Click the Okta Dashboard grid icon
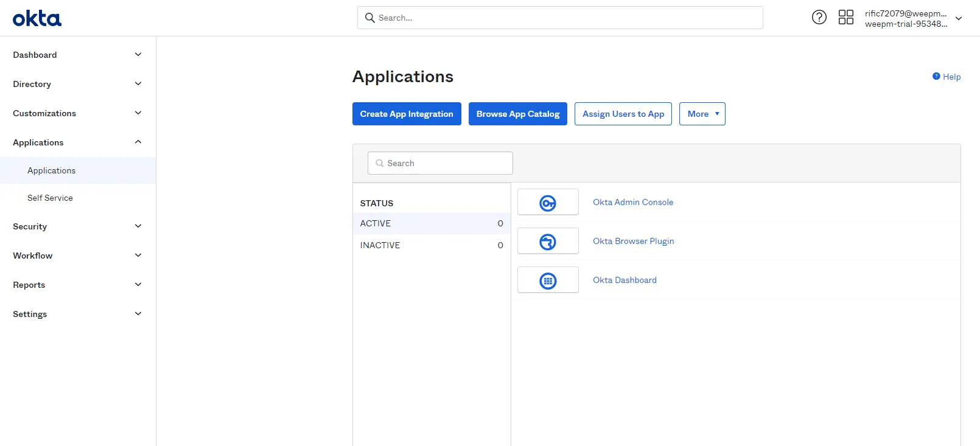 [548, 280]
